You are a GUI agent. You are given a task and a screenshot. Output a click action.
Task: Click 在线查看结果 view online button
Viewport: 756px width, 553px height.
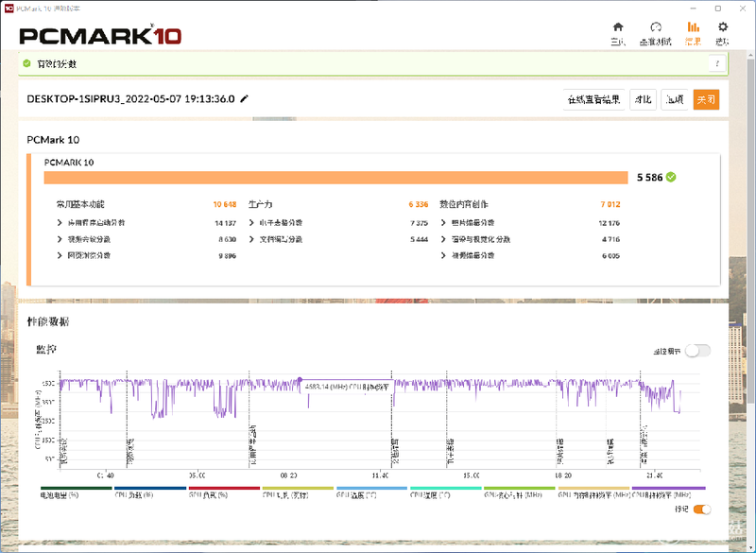pos(594,99)
